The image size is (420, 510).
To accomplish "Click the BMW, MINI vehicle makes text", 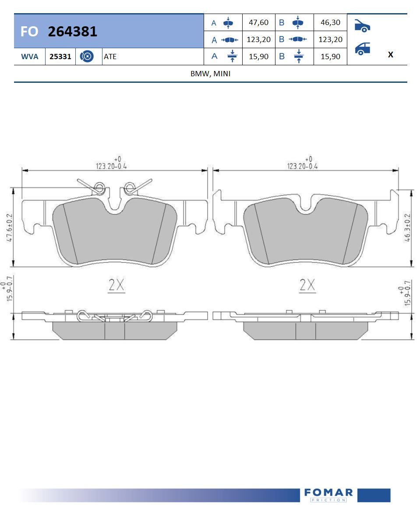I will pyautogui.click(x=210, y=74).
